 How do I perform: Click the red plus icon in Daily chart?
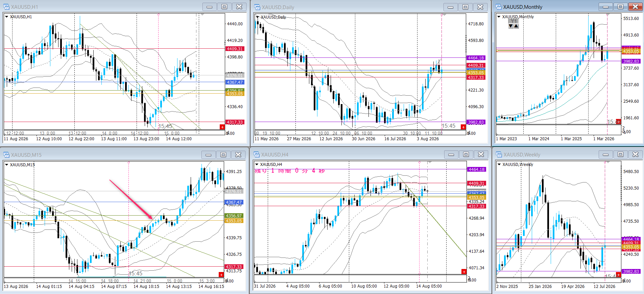[463, 127]
